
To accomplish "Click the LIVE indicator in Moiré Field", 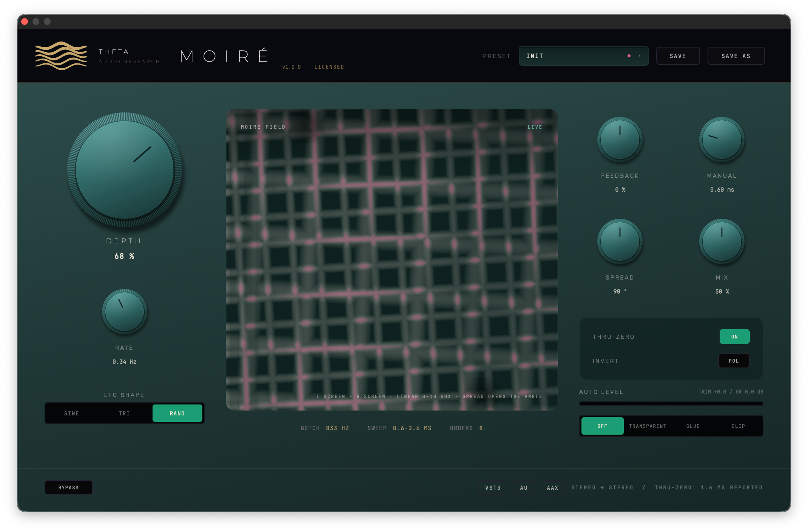I will [x=535, y=127].
